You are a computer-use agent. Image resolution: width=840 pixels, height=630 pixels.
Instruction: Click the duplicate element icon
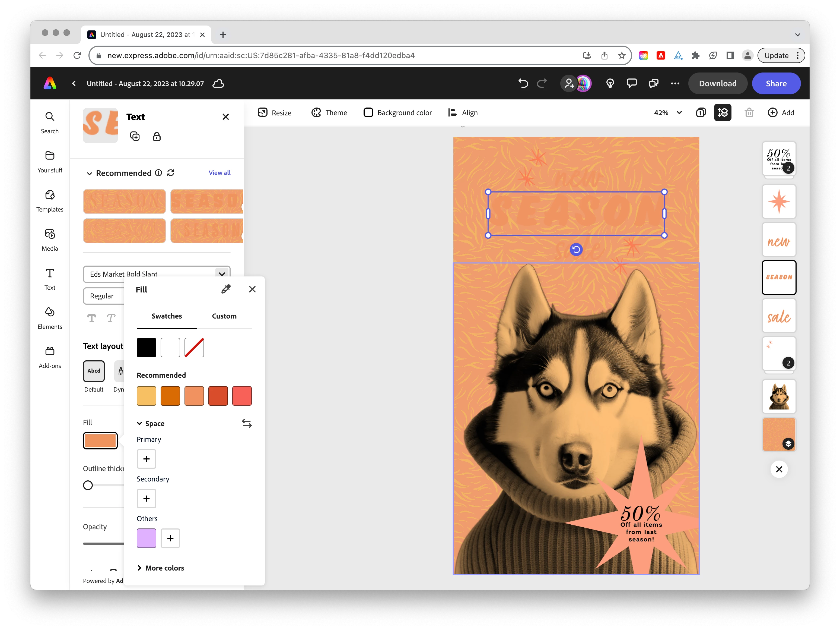coord(135,136)
